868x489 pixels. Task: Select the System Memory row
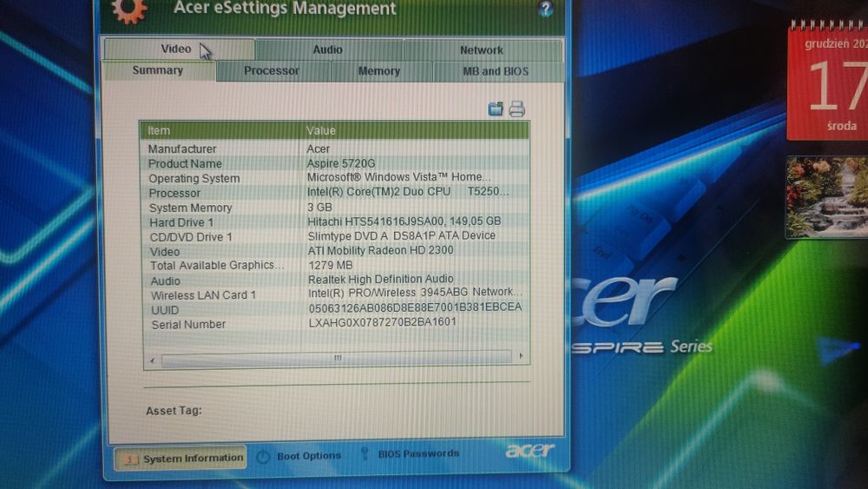(x=335, y=207)
